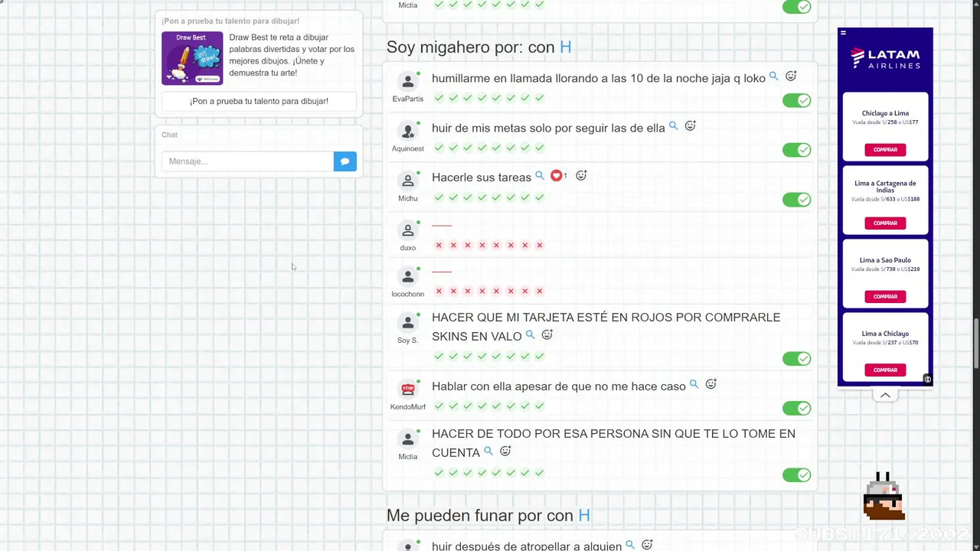Click username 'EvaPartis'
Image resolution: width=980 pixels, height=551 pixels.
pos(408,99)
